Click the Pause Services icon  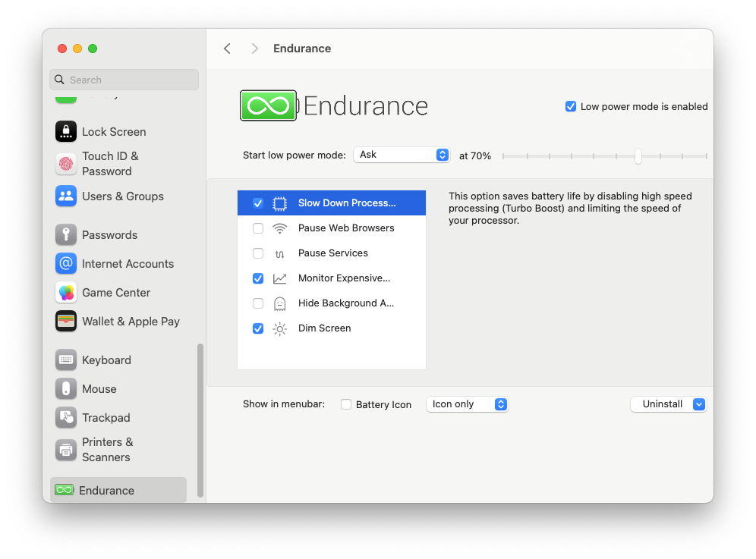pos(280,253)
